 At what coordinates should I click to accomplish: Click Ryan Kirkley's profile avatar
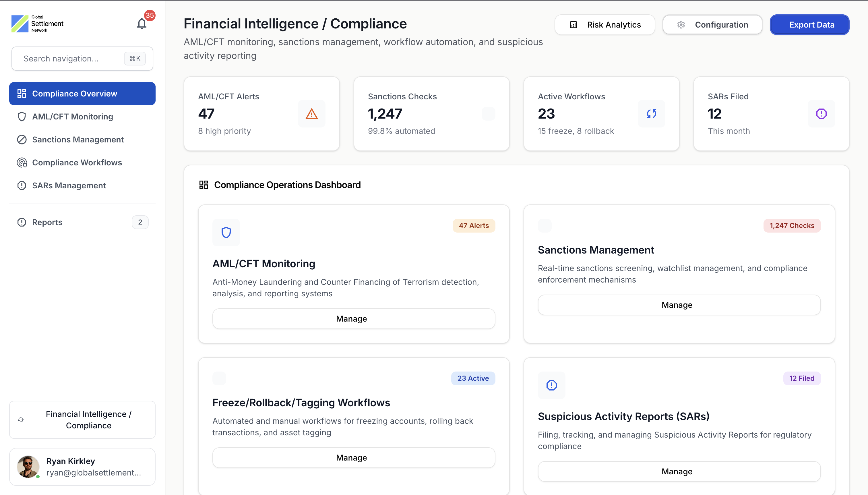point(28,467)
